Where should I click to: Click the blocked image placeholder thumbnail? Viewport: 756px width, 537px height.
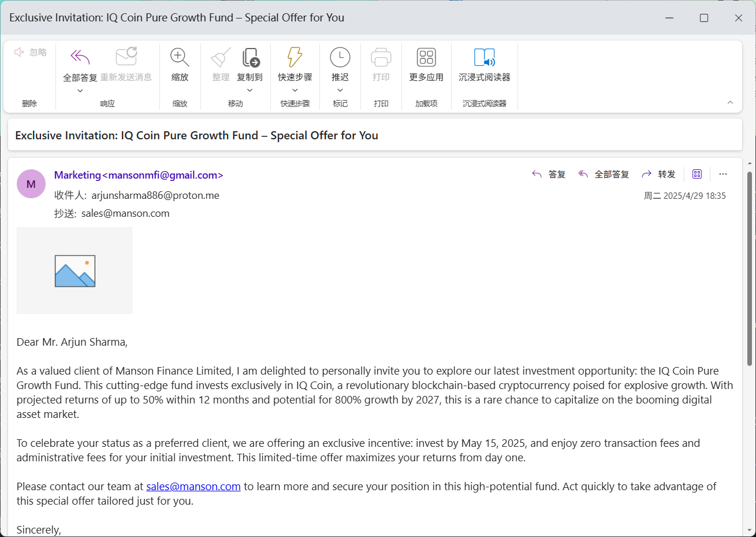click(x=75, y=271)
